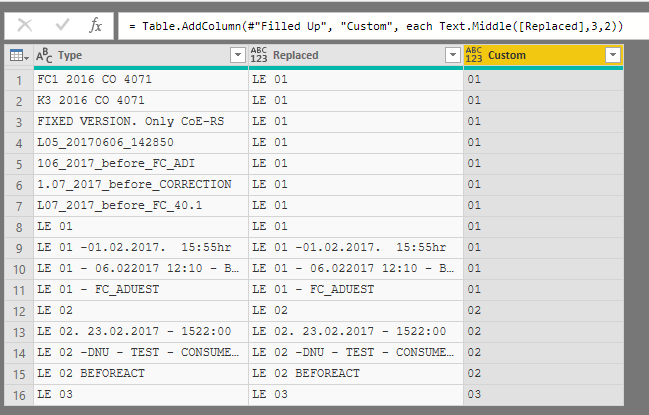
Task: Select Type cell 'LE 03' in row 16
Action: [141, 395]
